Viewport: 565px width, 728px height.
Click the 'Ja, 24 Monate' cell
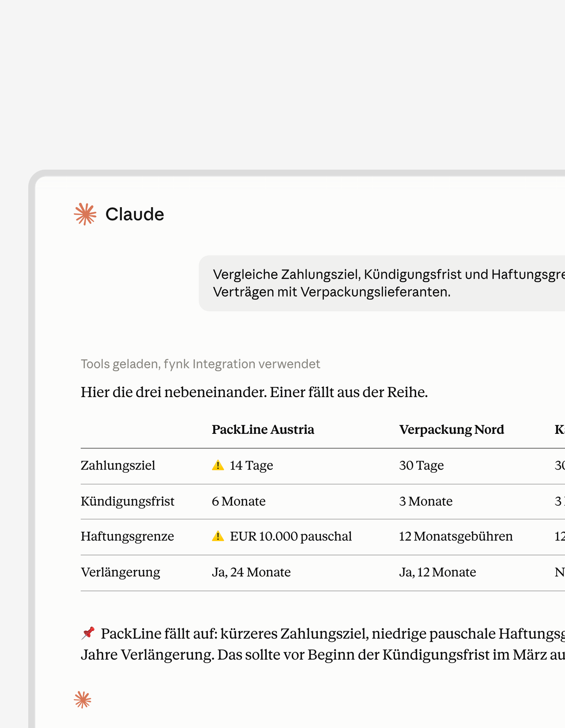[x=251, y=572]
